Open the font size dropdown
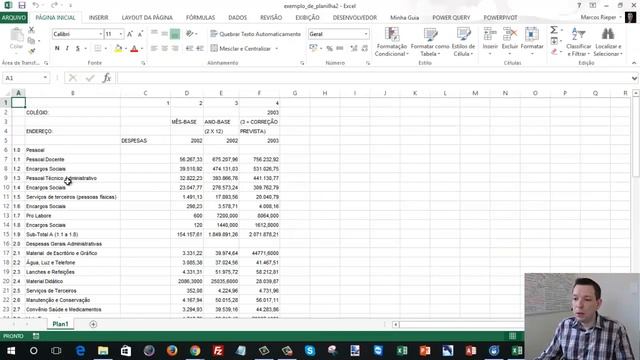Image resolution: width=640 pixels, height=360 pixels. [121, 34]
